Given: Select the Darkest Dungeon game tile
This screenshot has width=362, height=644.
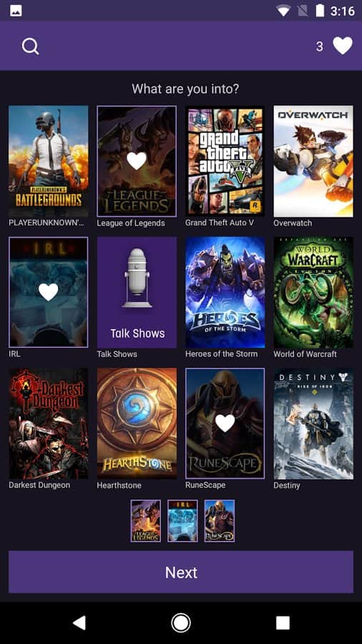Looking at the screenshot, I should [49, 424].
